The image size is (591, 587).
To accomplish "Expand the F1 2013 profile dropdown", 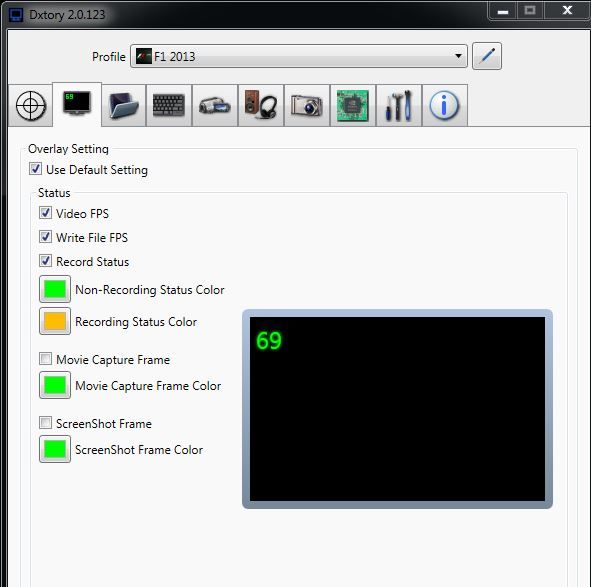I will (x=299, y=56).
